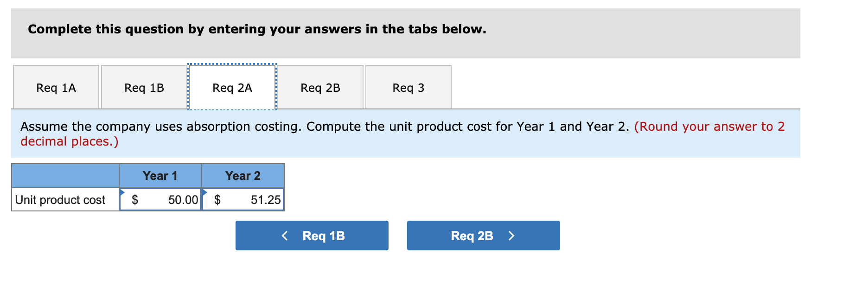This screenshot has height=293, width=868.
Task: Select the unit product cost value 50.00
Action: (x=181, y=200)
